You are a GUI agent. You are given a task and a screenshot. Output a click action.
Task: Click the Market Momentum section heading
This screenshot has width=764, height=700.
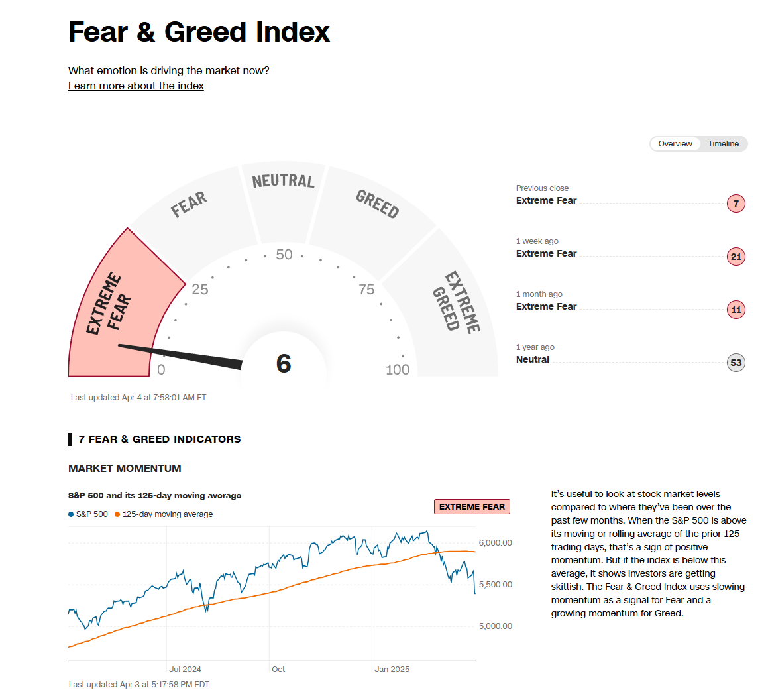(125, 469)
